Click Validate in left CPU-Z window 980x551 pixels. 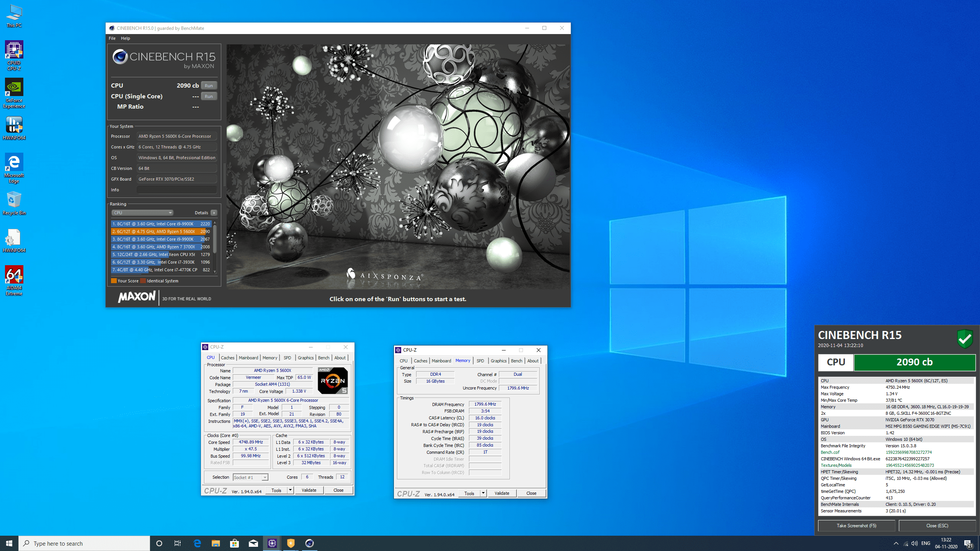click(309, 490)
